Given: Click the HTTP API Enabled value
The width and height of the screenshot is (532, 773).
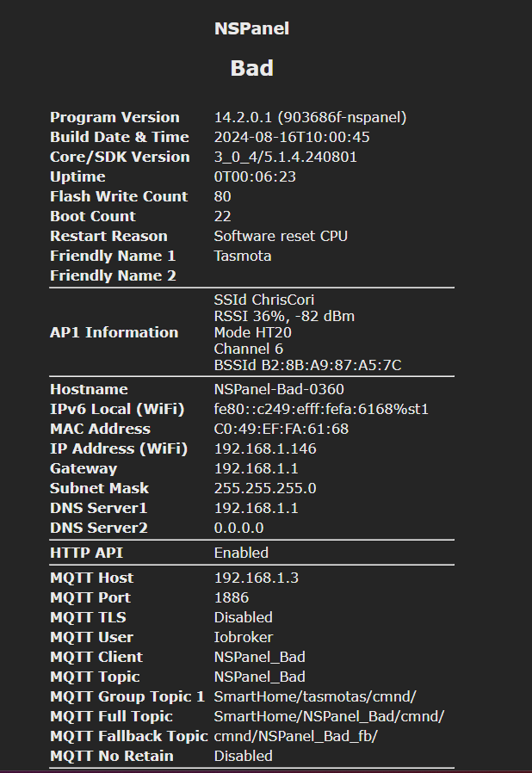Looking at the screenshot, I should [x=241, y=553].
